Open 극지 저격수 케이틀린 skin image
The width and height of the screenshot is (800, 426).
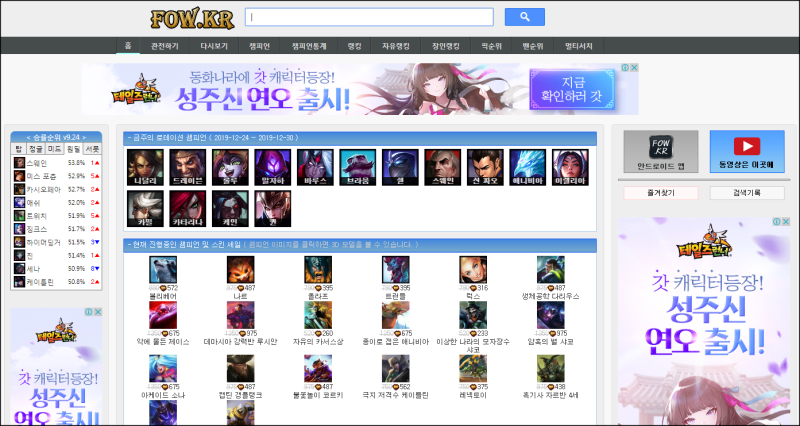pos(395,368)
